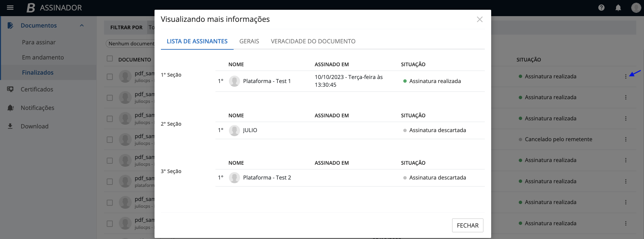This screenshot has height=239, width=644.
Task: Open the help question mark icon
Action: (601, 8)
